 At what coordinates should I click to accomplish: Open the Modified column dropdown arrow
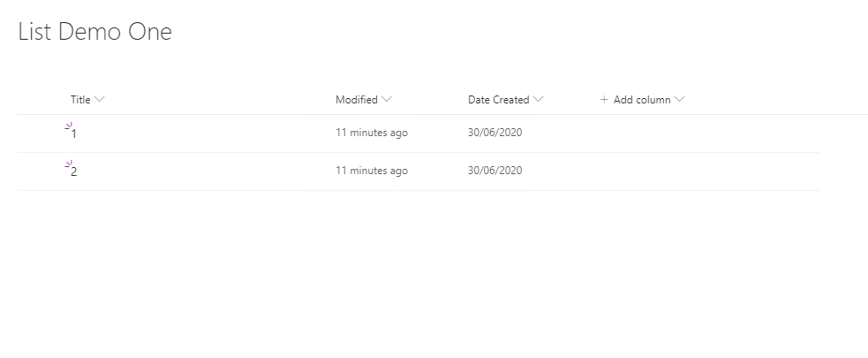(x=387, y=100)
